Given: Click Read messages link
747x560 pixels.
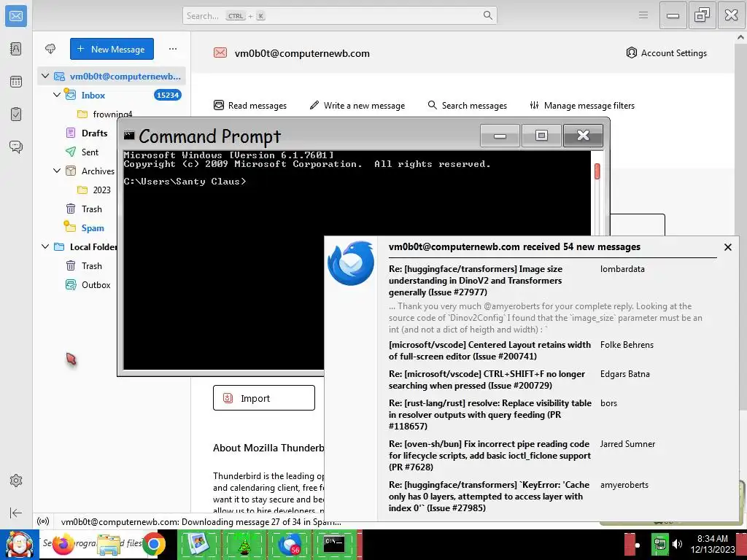Looking at the screenshot, I should 250,105.
